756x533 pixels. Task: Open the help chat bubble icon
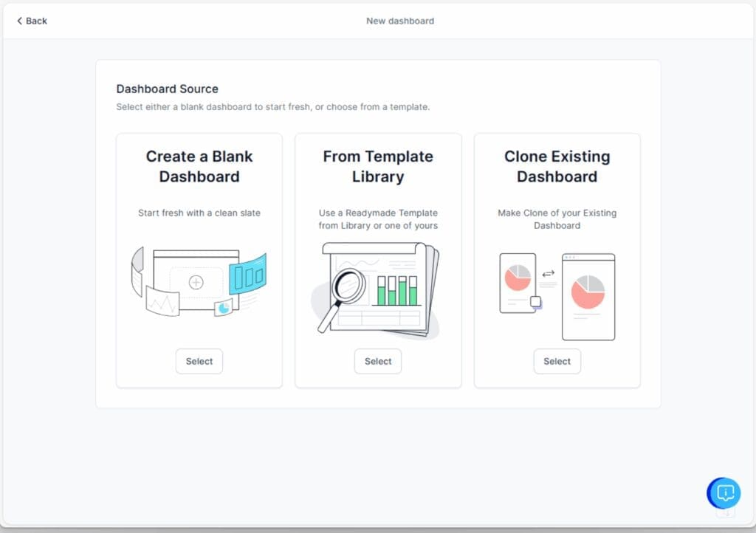click(x=725, y=492)
